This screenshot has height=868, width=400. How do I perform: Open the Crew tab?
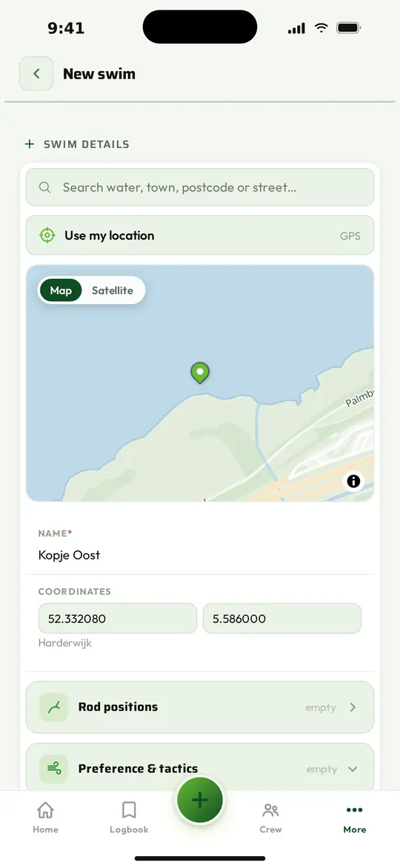tap(271, 818)
